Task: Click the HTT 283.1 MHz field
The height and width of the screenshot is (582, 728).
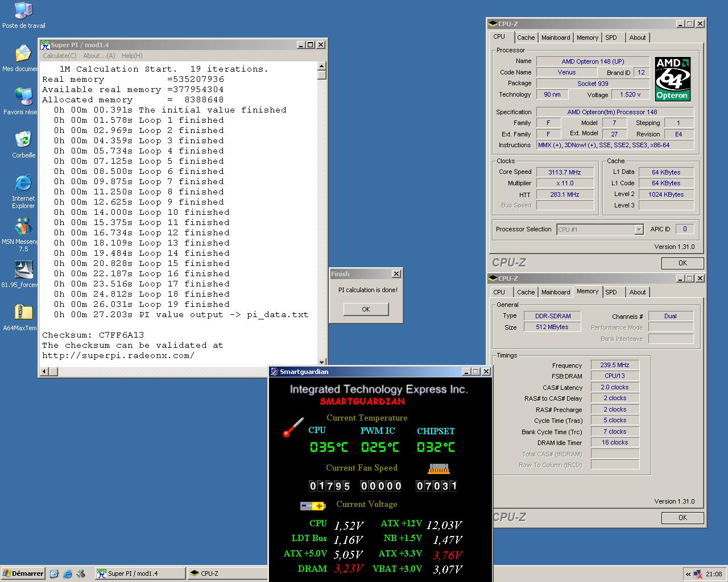Action: click(x=565, y=194)
